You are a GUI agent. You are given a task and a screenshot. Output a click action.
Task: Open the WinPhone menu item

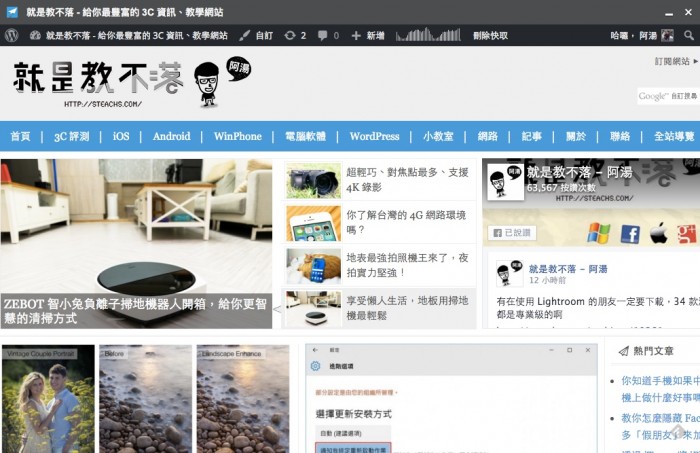pyautogui.click(x=238, y=136)
